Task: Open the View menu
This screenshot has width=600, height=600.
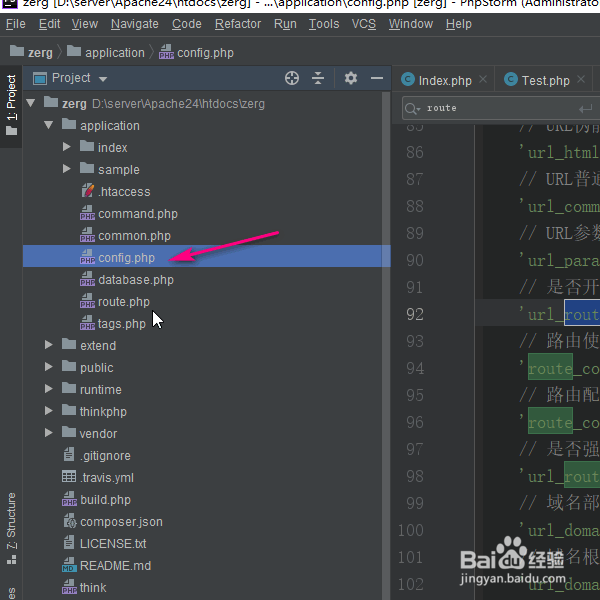Action: tap(85, 24)
